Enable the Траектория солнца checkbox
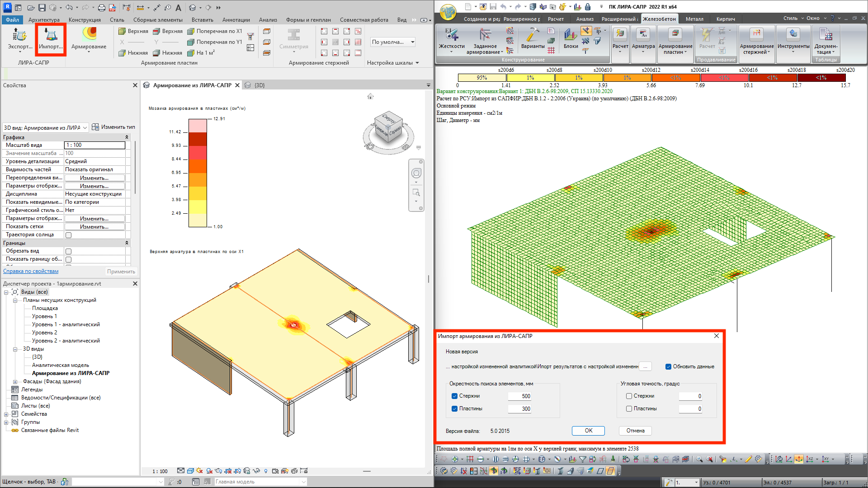This screenshot has width=868, height=488. click(x=69, y=235)
